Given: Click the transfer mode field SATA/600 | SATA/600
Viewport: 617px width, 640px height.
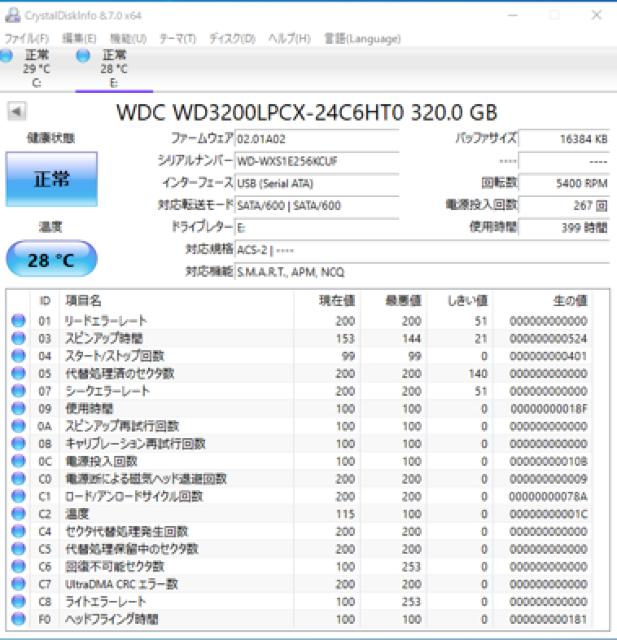Looking at the screenshot, I should click(x=317, y=205).
